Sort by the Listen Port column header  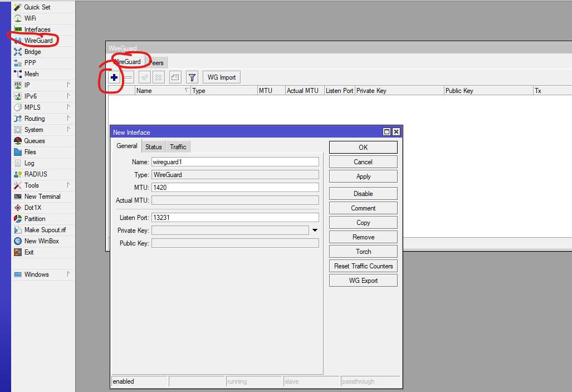(x=339, y=91)
